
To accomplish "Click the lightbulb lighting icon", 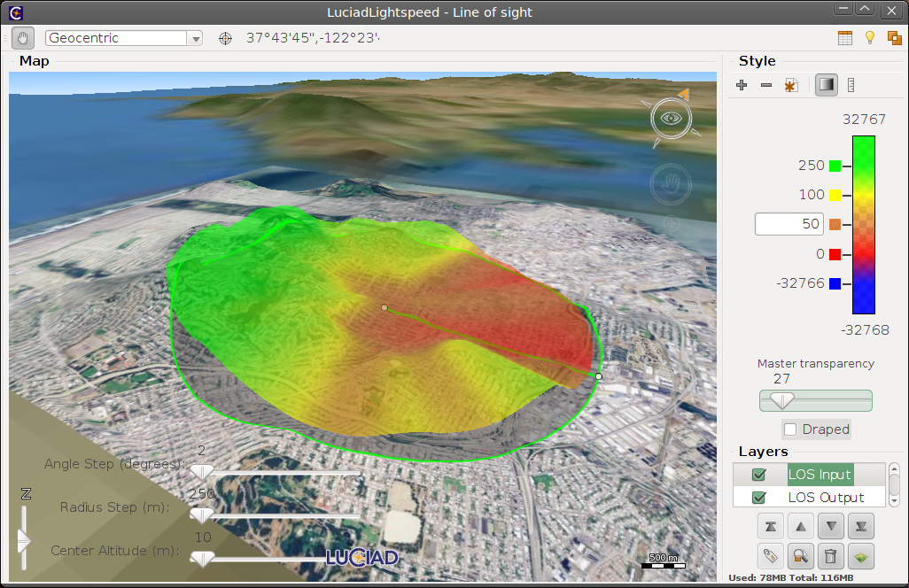I will (870, 38).
